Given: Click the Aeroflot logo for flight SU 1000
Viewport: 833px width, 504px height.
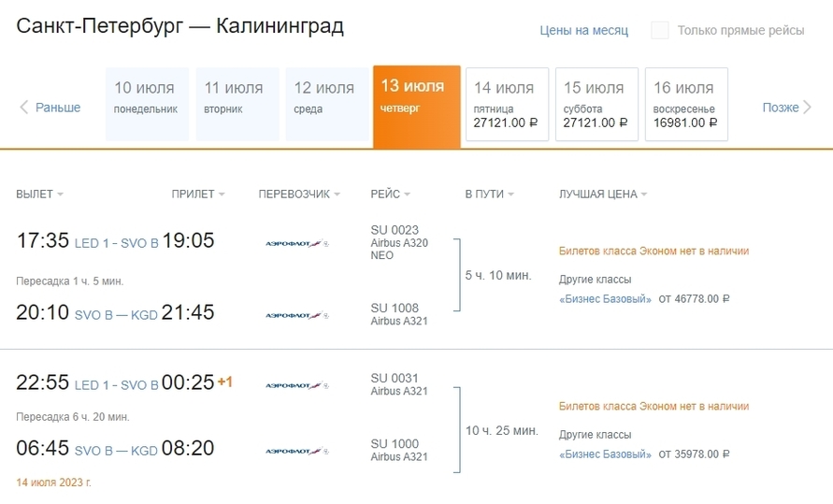Looking at the screenshot, I should (x=297, y=452).
